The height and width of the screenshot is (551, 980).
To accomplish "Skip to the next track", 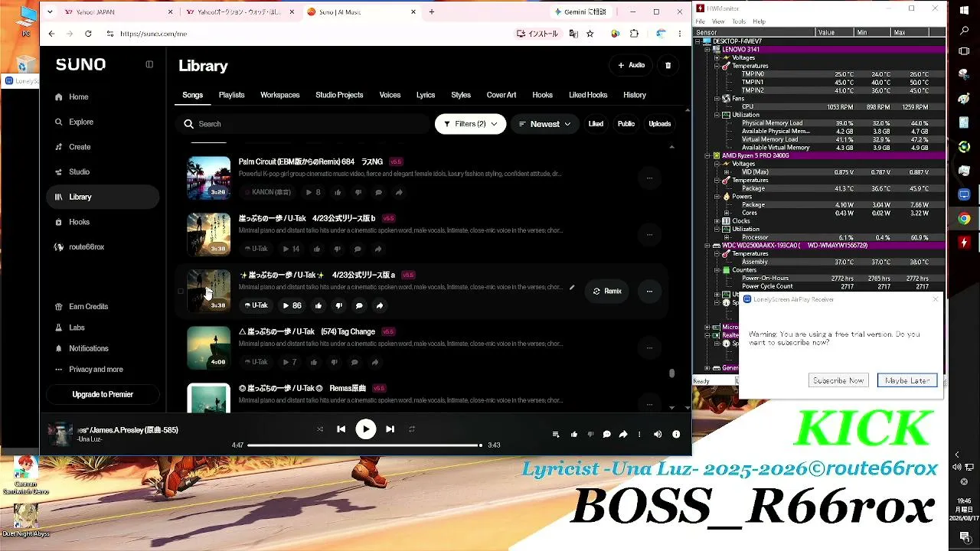I will [x=390, y=429].
